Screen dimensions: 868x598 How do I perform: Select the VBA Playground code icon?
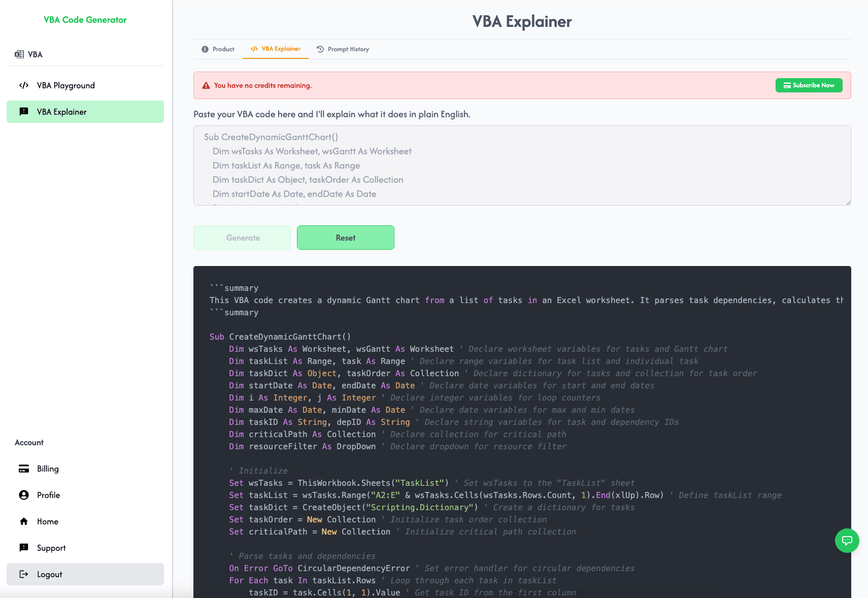pyautogui.click(x=24, y=85)
